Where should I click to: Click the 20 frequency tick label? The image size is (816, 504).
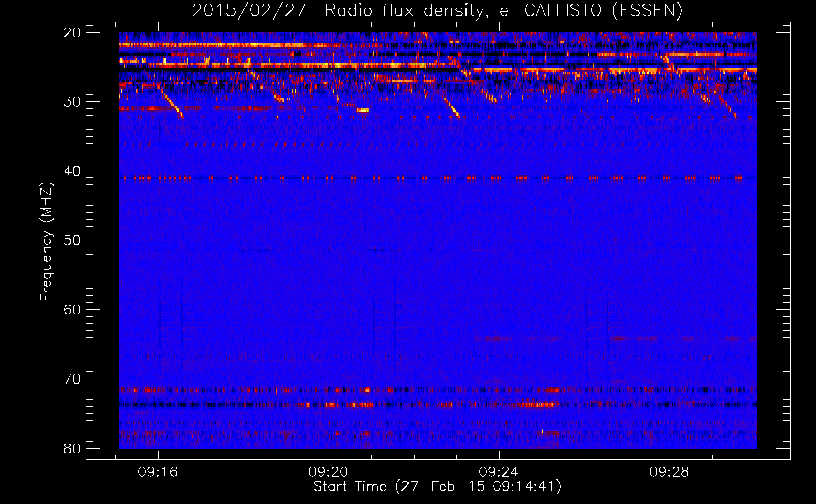(73, 33)
